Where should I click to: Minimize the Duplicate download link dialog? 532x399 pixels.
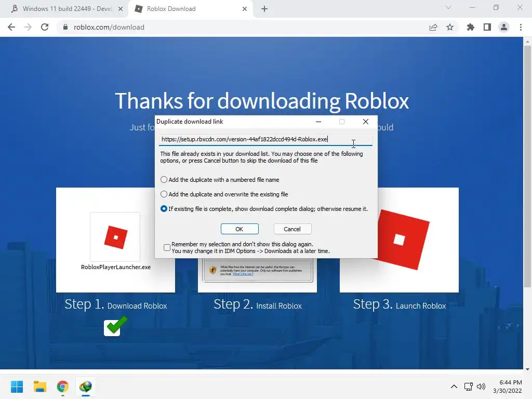point(318,122)
